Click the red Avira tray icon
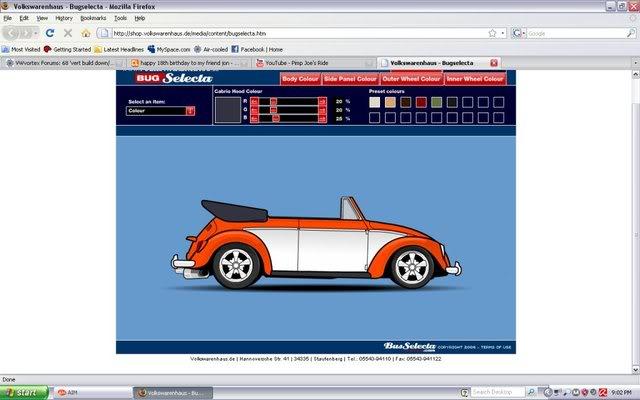 point(602,393)
